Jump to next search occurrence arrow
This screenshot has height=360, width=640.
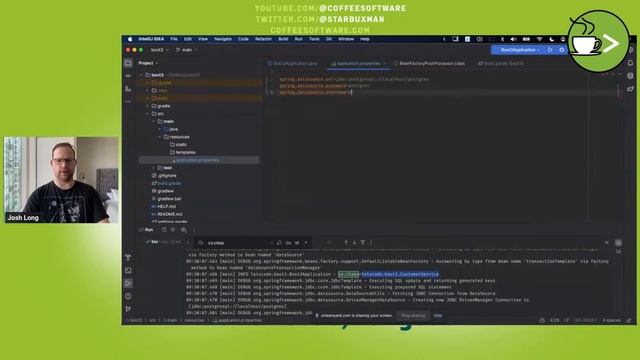[x=354, y=242]
